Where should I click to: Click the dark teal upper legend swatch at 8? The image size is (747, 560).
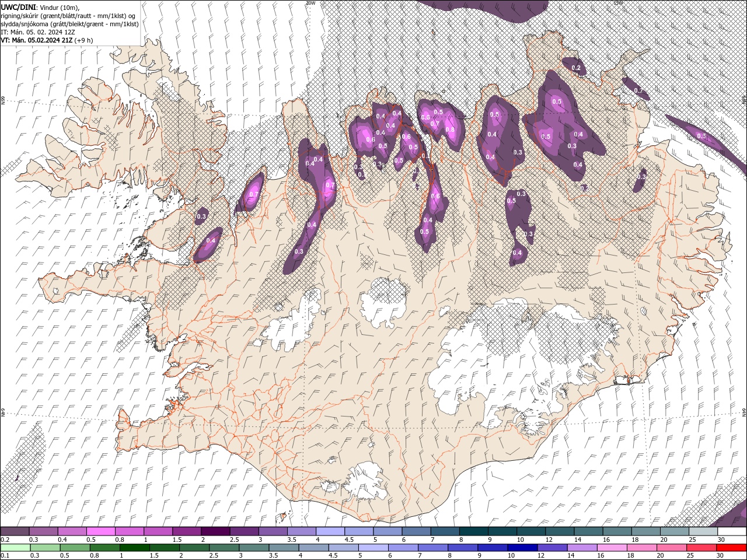click(x=473, y=531)
